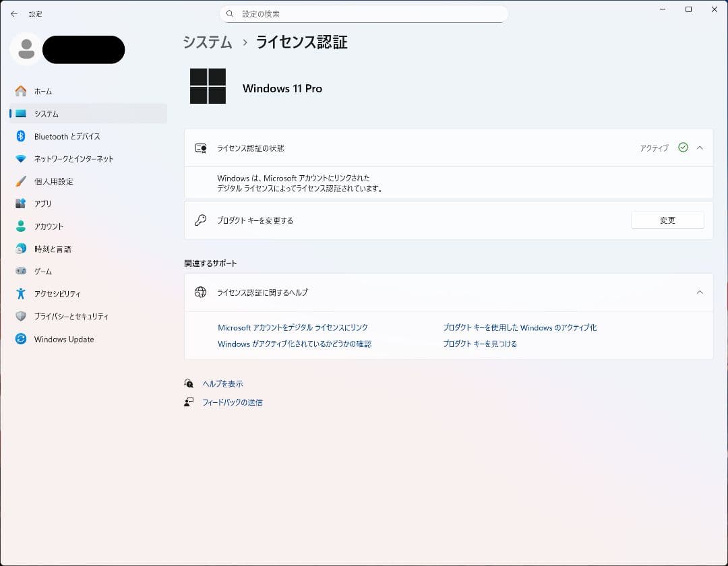Expand the プロダクト キーを変更する row
The height and width of the screenshot is (566, 728).
coord(445,220)
